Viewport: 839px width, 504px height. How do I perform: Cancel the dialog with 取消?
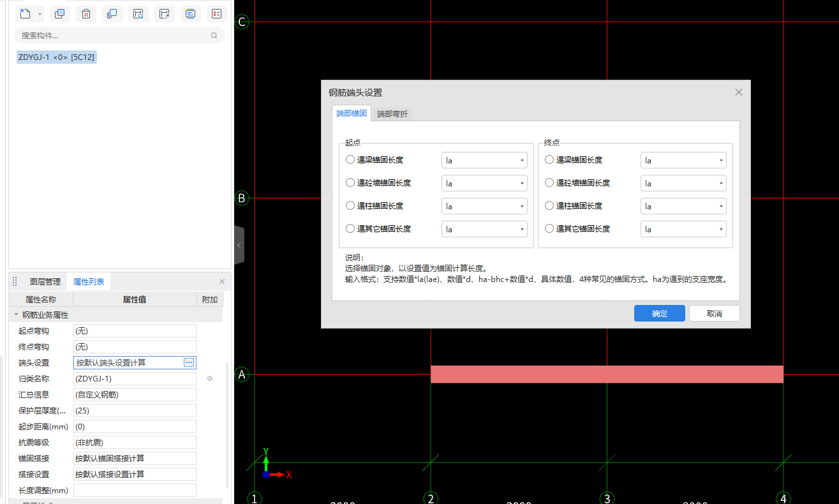pos(715,313)
